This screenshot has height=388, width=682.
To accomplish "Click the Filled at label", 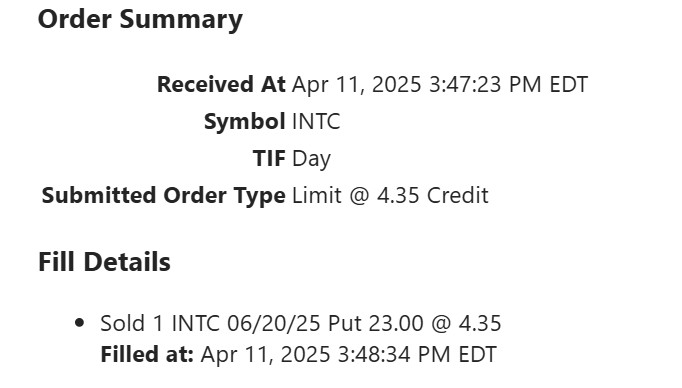I will click(x=147, y=354).
